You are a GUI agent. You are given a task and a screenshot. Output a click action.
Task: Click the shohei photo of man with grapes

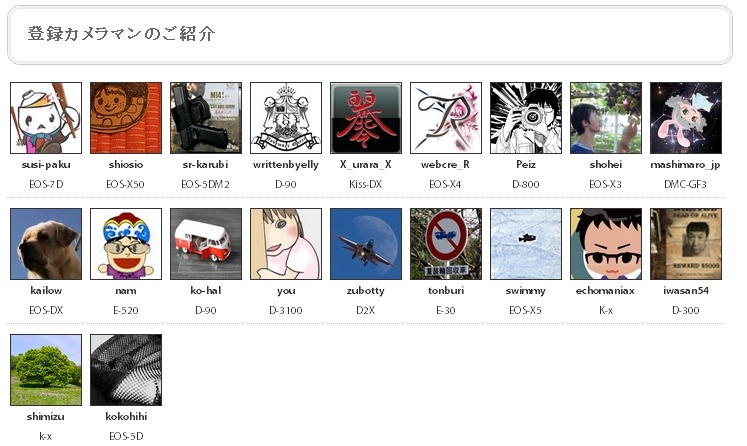tap(606, 118)
